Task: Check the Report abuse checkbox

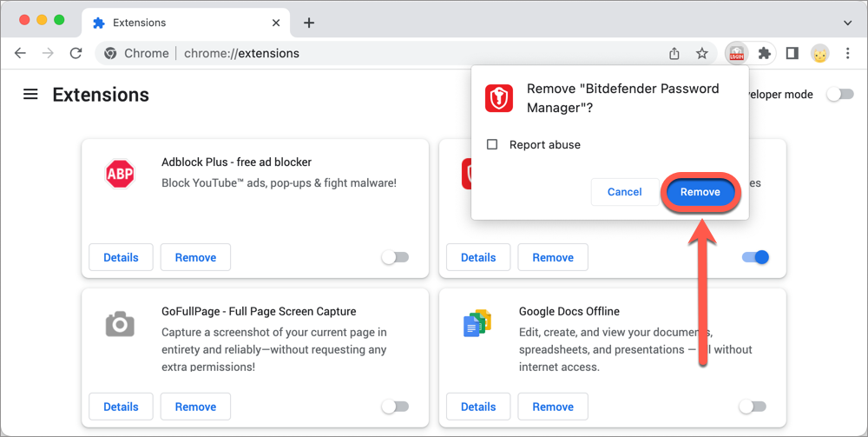Action: [492, 144]
